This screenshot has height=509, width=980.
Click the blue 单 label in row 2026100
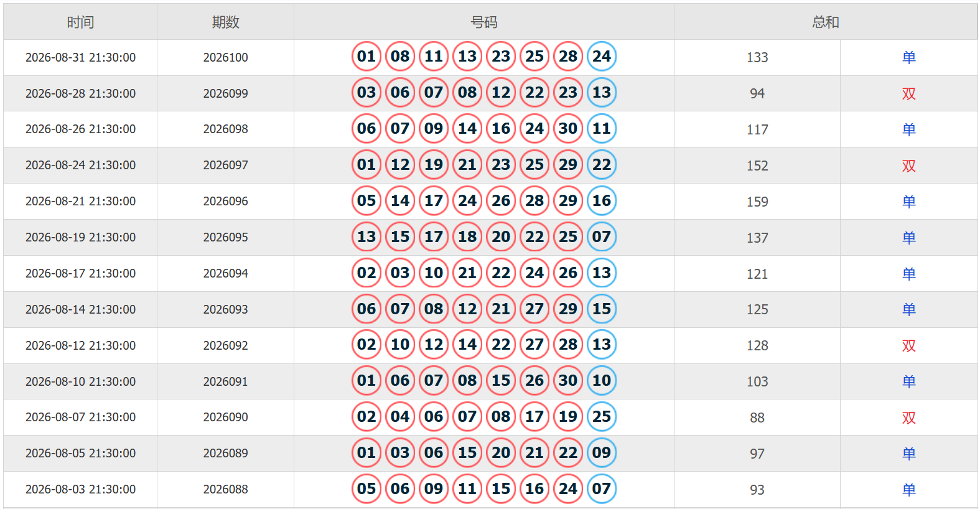[x=909, y=57]
